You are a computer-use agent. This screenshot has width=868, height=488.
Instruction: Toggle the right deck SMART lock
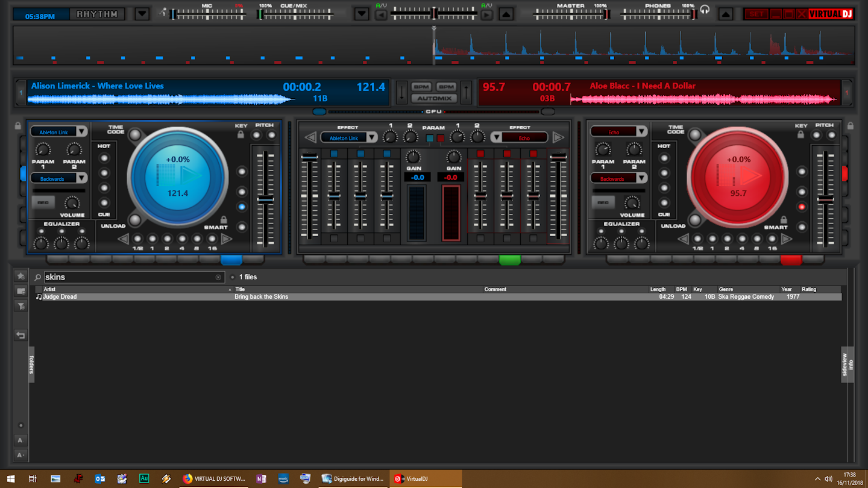coord(784,219)
